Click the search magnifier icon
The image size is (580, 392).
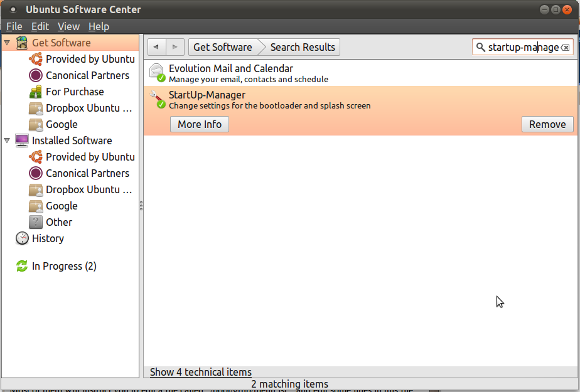(480, 47)
